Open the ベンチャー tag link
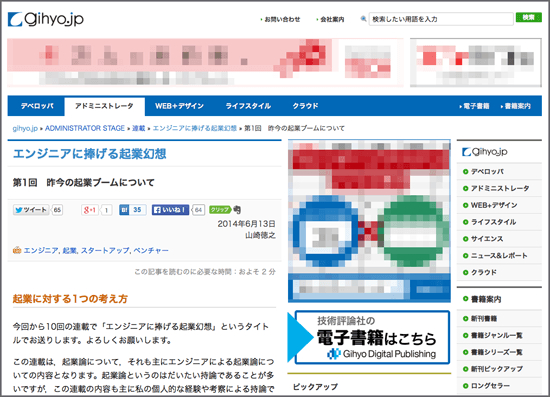 pos(151,250)
